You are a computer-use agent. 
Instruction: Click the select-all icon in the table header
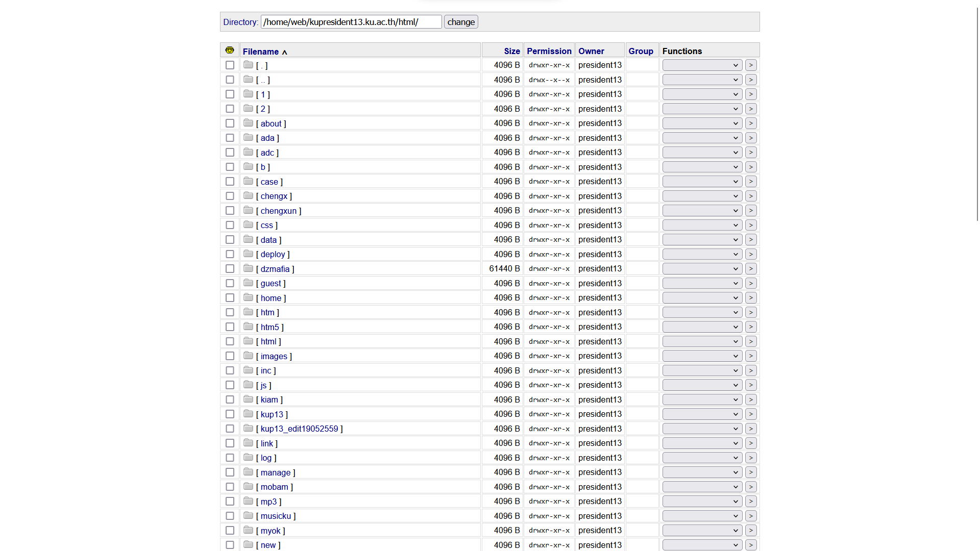coord(230,50)
